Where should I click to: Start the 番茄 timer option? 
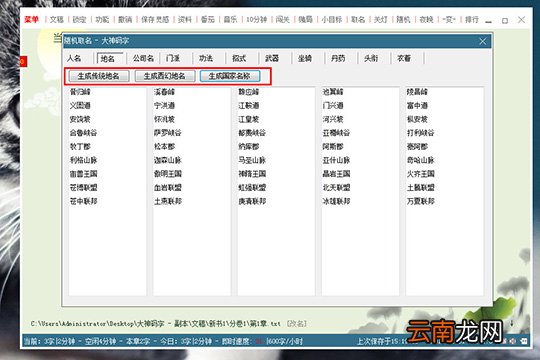pyautogui.click(x=208, y=19)
